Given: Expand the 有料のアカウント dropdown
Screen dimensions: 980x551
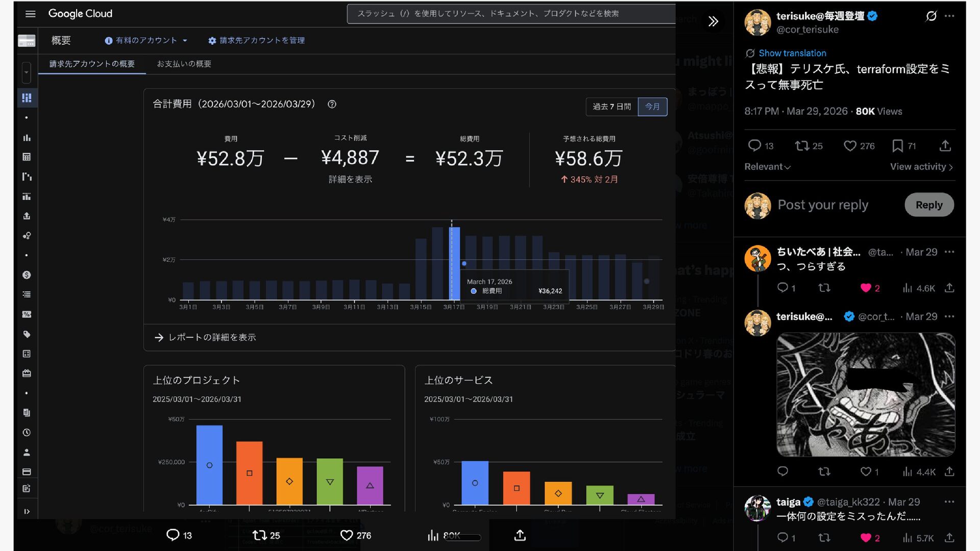Looking at the screenshot, I should (x=146, y=40).
